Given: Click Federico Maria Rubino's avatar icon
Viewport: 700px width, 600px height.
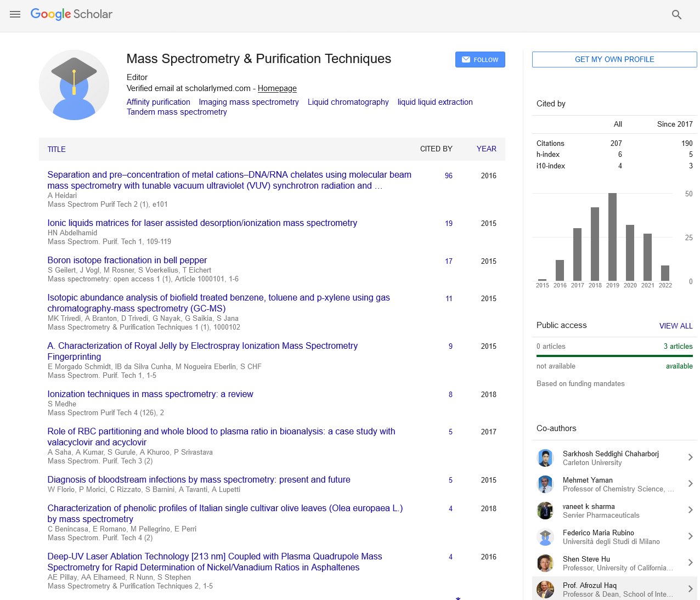Looking at the screenshot, I should pos(545,536).
